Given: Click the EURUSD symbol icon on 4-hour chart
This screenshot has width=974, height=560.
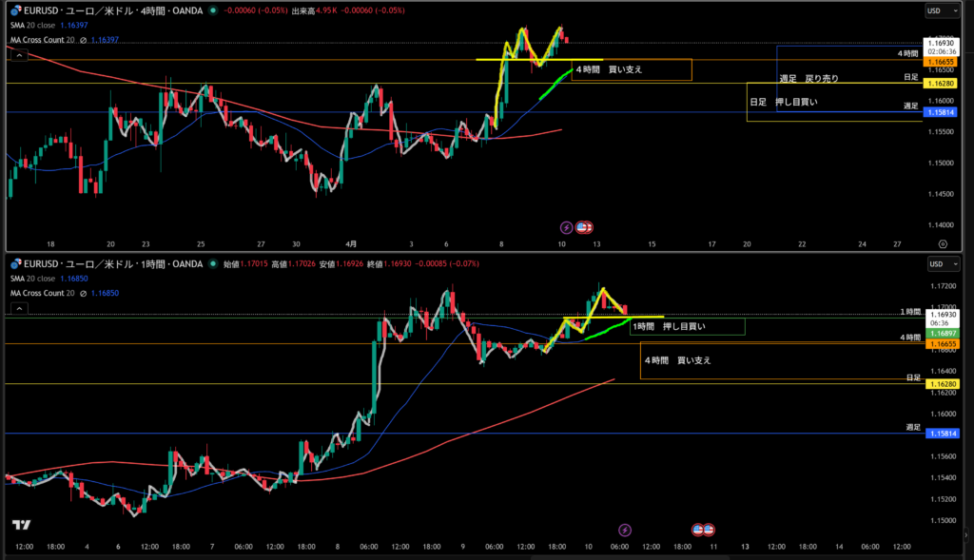Looking at the screenshot, I should 14,11.
